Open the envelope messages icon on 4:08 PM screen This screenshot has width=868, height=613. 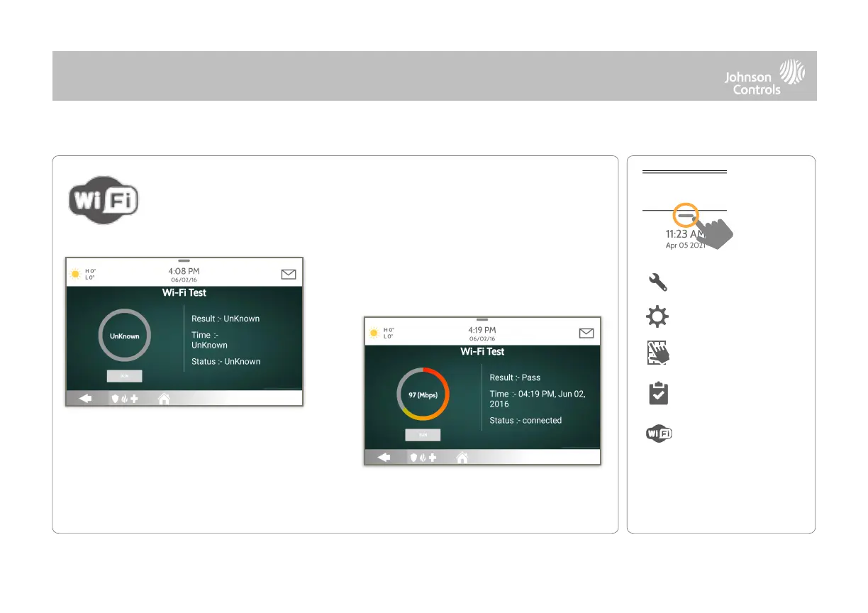pyautogui.click(x=289, y=275)
